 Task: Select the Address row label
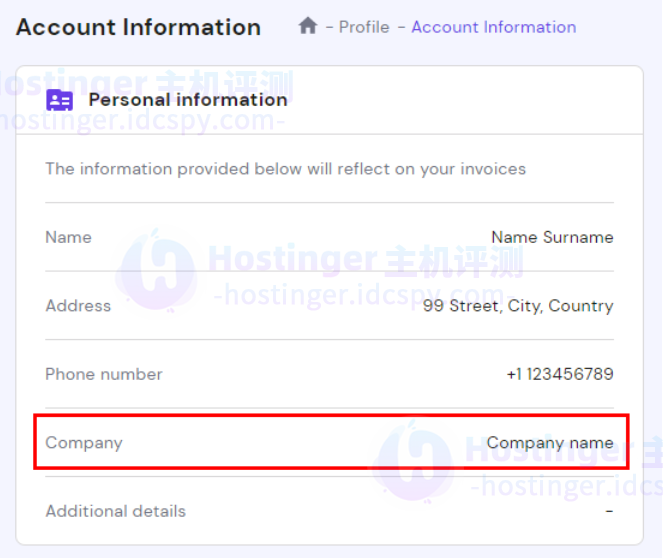78,306
